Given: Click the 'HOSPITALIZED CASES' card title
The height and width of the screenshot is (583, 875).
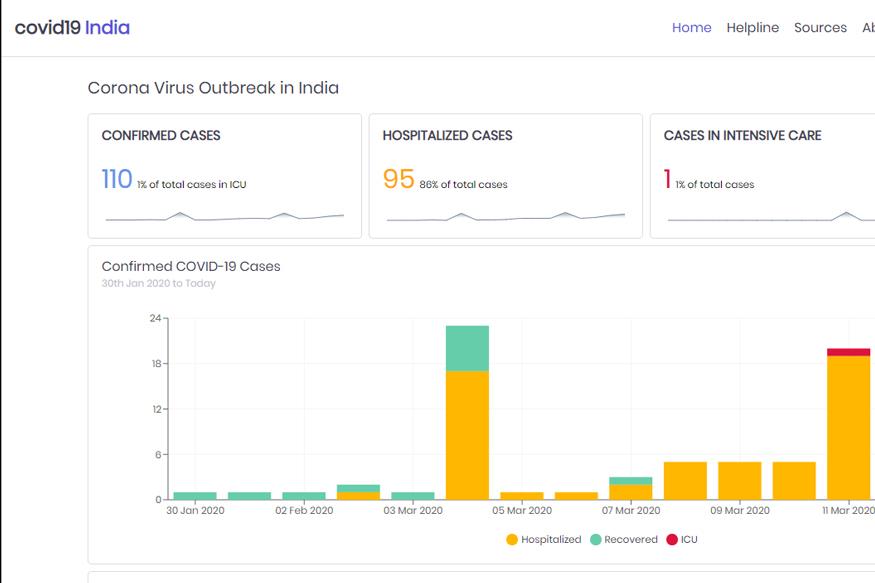Looking at the screenshot, I should [447, 136].
